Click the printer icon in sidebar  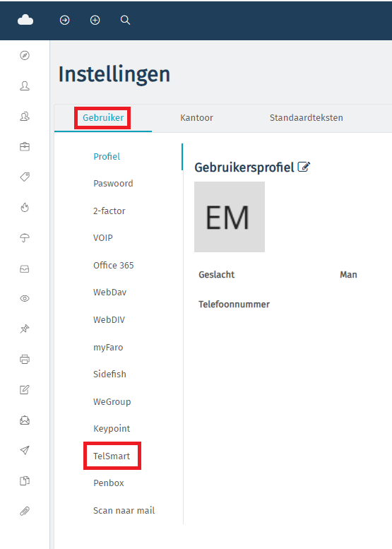click(x=25, y=359)
